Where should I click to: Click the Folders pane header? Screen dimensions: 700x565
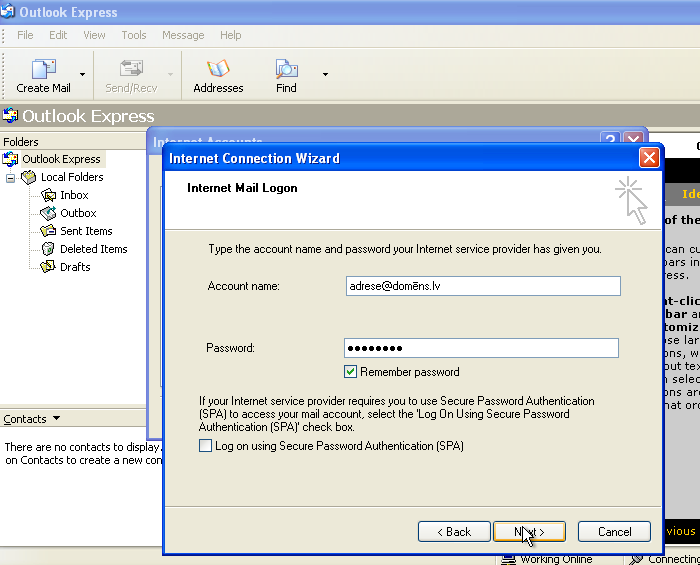[73, 142]
